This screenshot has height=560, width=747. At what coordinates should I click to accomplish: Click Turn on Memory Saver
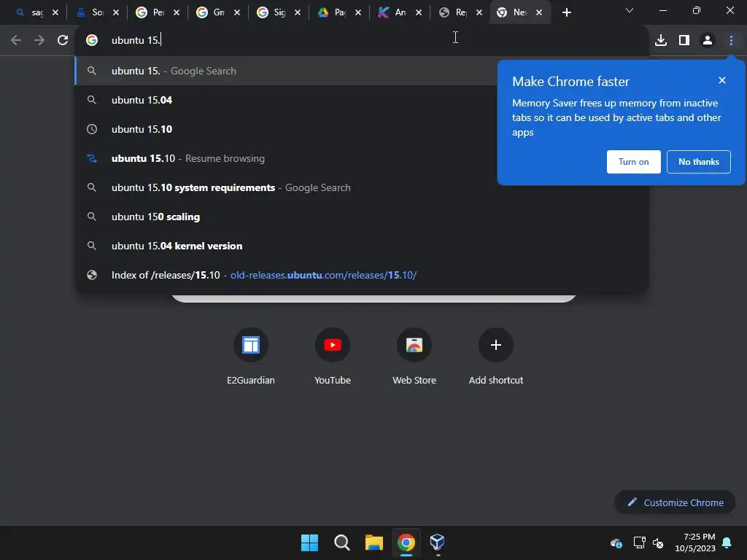634,162
